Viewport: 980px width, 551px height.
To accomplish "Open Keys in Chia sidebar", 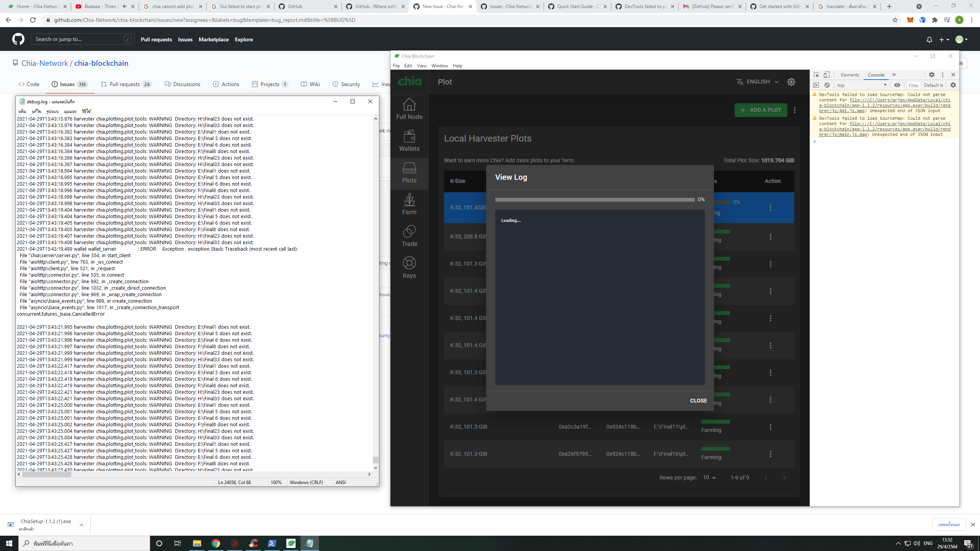I will pos(409,268).
